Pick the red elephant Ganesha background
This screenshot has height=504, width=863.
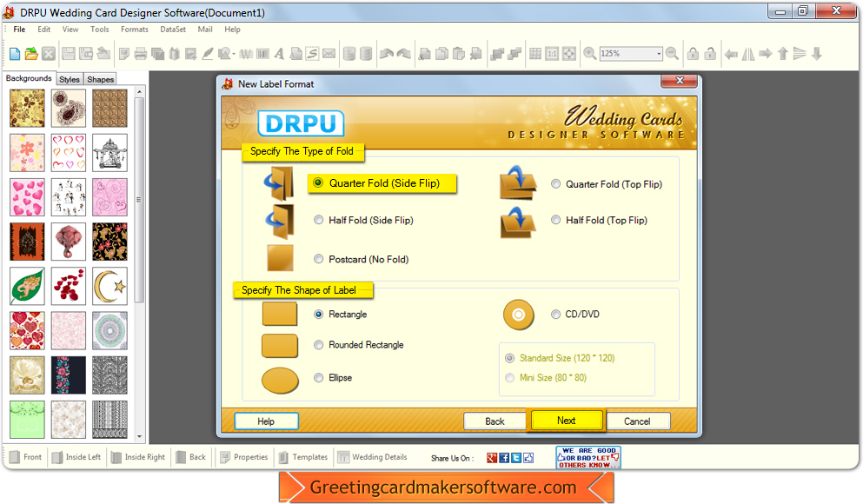(x=69, y=242)
